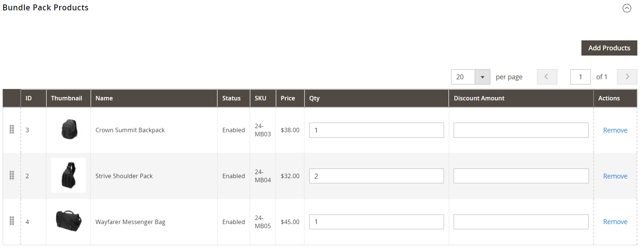
Task: Click Strive Shoulder Pack thumbnail image
Action: coord(69,175)
